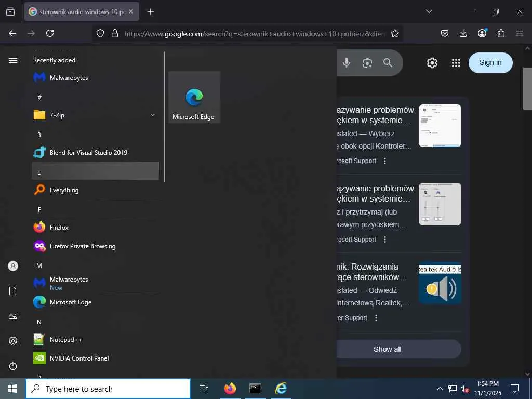Screen dimensions: 532x399
Task: Open the user account icon in Start
Action: tap(13, 266)
